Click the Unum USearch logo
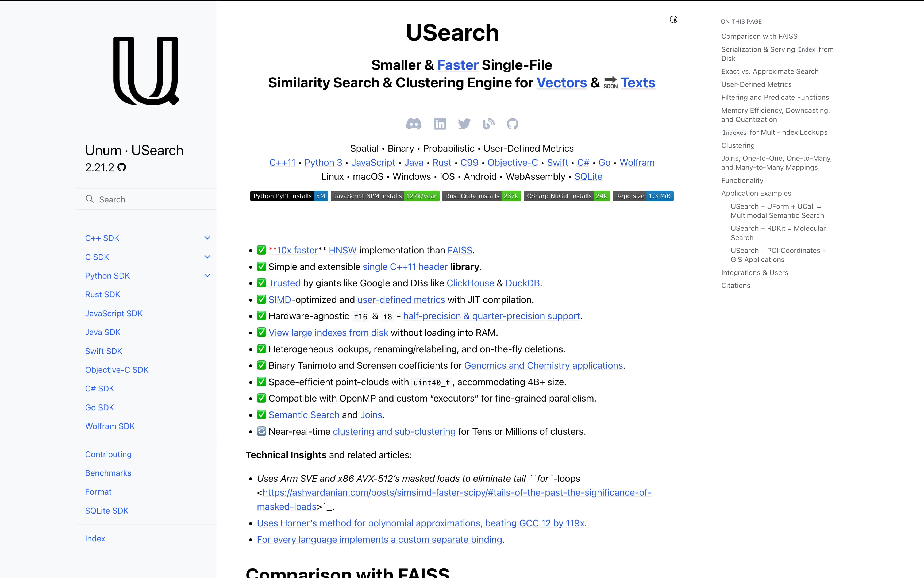Viewport: 924px width, 578px height. click(x=146, y=71)
